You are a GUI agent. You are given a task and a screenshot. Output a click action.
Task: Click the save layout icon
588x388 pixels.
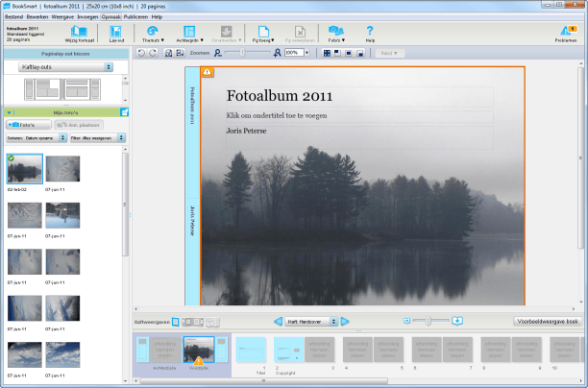pyautogui.click(x=168, y=53)
